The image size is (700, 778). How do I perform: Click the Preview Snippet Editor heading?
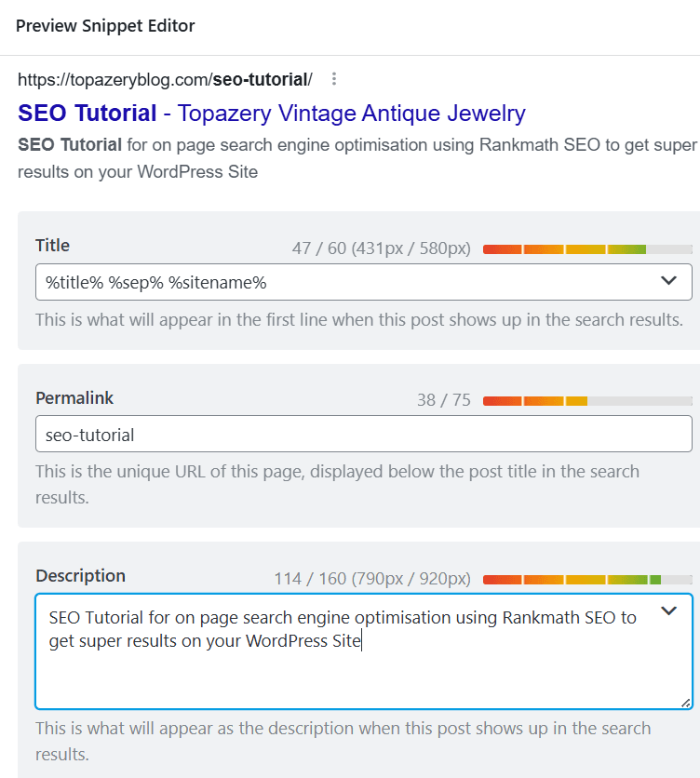click(105, 26)
